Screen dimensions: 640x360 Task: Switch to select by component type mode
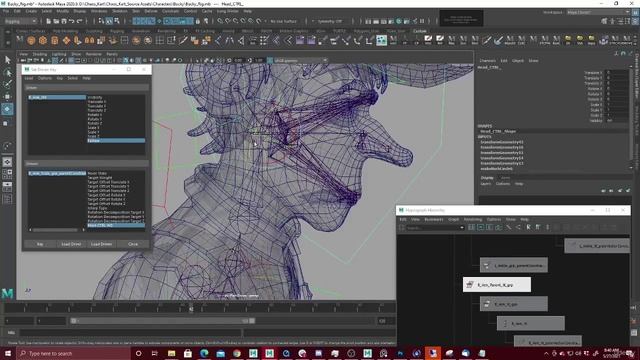point(117,21)
